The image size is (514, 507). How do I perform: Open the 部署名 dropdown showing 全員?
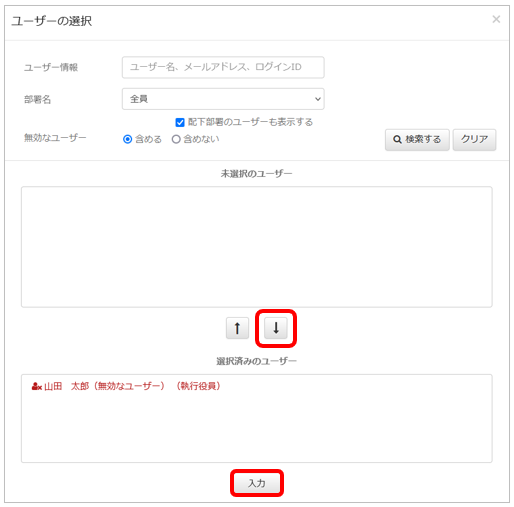click(x=223, y=99)
